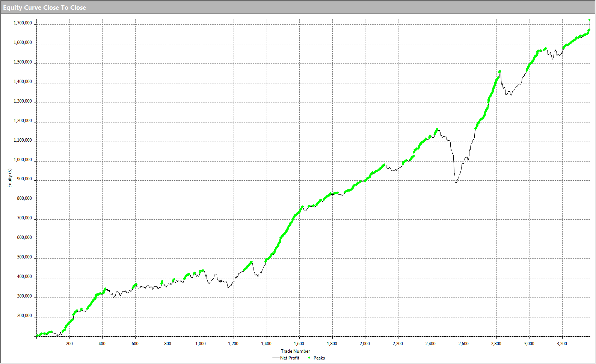Screen dimensions: 596x364
Task: Click the 1,800 trade number axis label
Action: coord(332,344)
